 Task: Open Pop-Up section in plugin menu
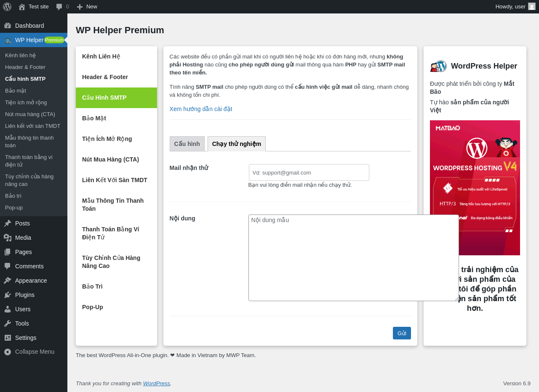tap(116, 307)
